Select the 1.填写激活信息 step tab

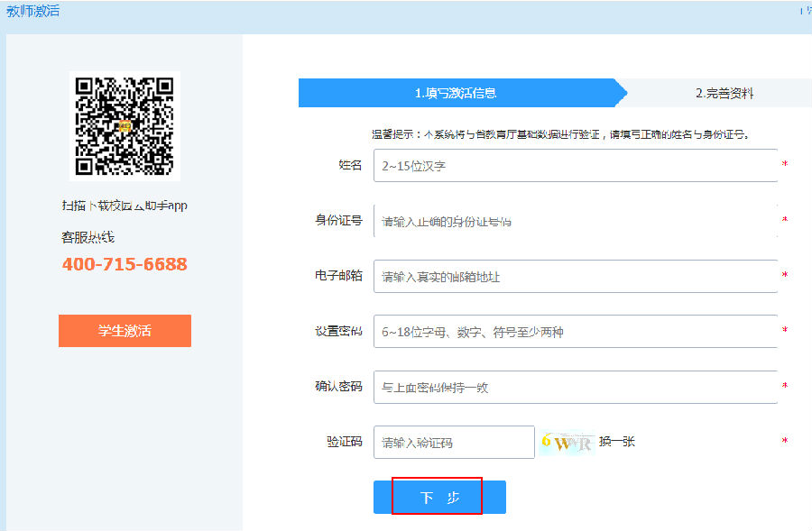456,93
